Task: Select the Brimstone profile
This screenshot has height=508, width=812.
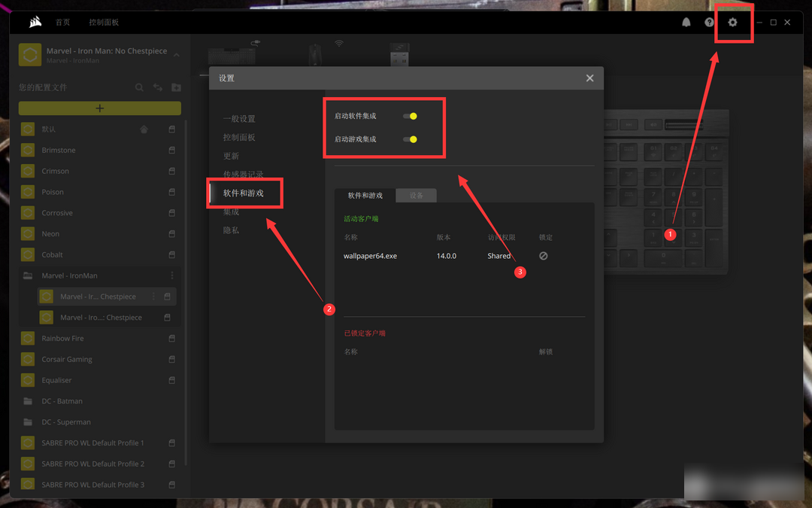Action: click(x=59, y=150)
